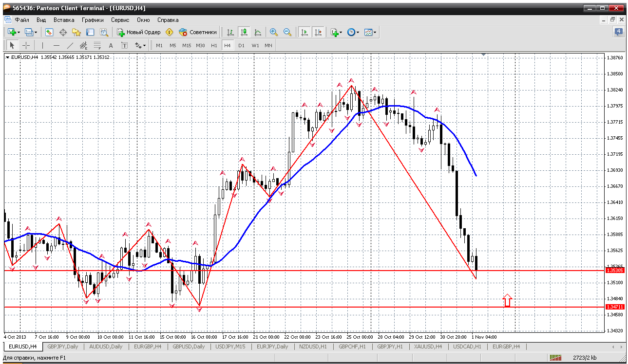The image size is (628, 364).
Task: Toggle the Советники expert advisors button
Action: coord(198,32)
